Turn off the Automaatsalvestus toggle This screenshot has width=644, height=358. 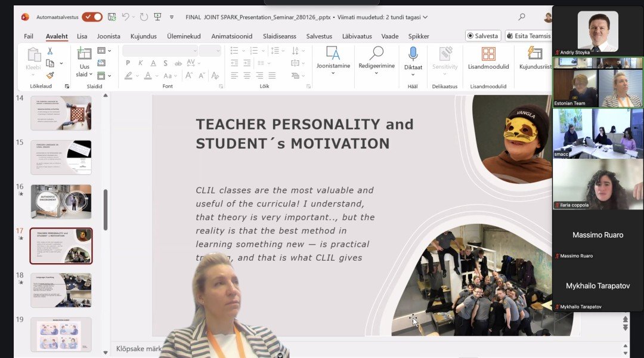pyautogui.click(x=92, y=17)
